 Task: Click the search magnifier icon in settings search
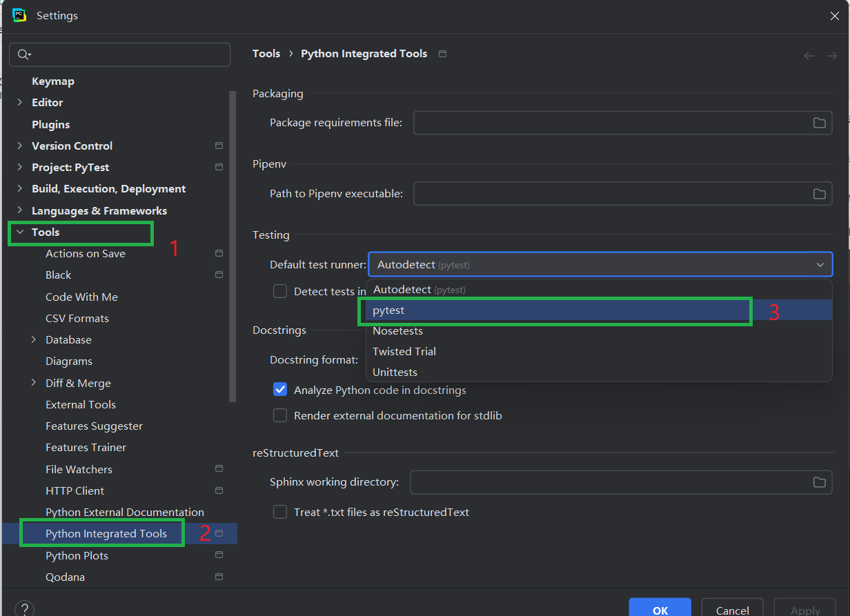(x=24, y=55)
